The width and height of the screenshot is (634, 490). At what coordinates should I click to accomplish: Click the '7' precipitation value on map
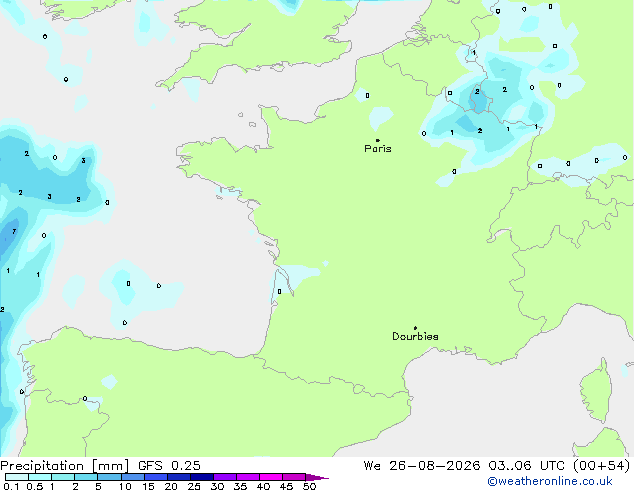tap(14, 232)
